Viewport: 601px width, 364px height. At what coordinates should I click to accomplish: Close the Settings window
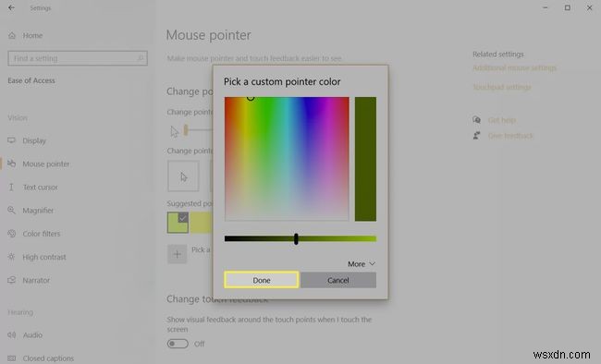(x=590, y=7)
